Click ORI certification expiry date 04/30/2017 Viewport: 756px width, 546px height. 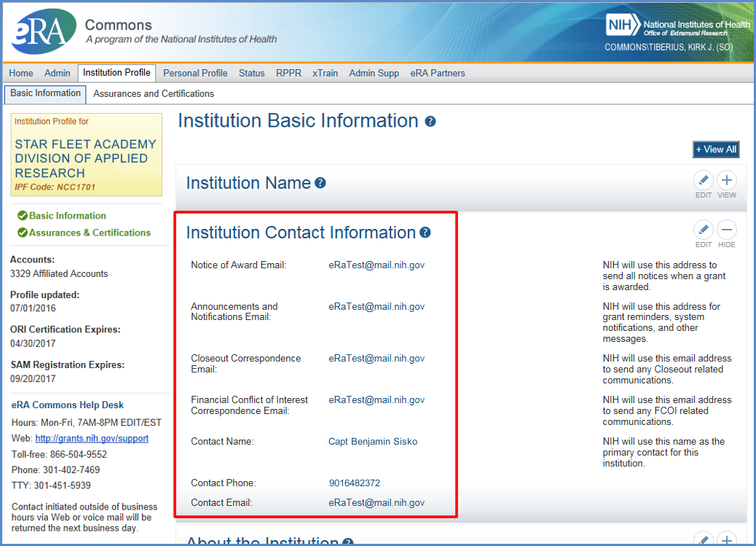[33, 344]
